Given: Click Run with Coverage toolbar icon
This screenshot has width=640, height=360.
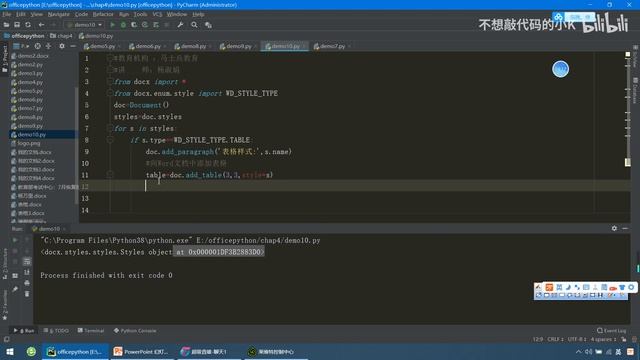Looking at the screenshot, I should click(x=134, y=25).
